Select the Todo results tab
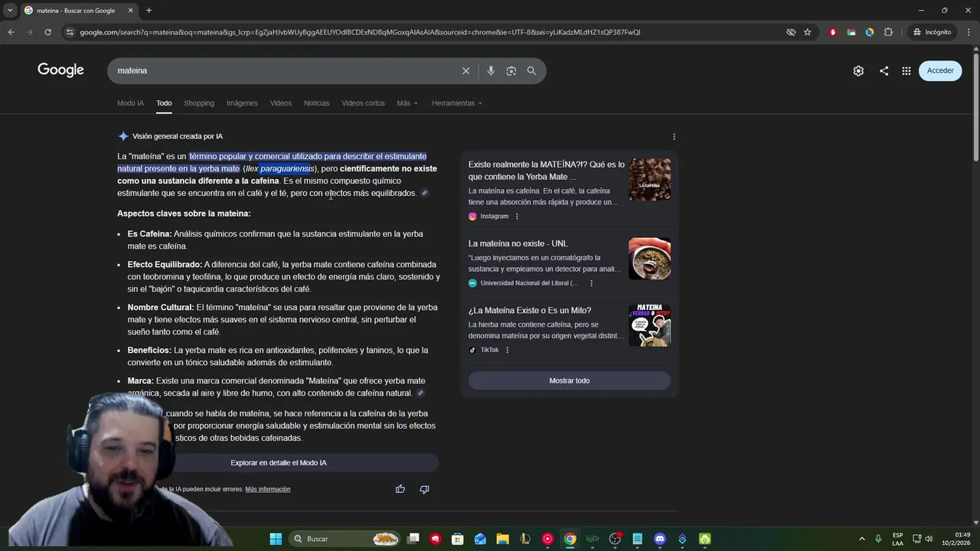This screenshot has height=551, width=980. click(164, 103)
